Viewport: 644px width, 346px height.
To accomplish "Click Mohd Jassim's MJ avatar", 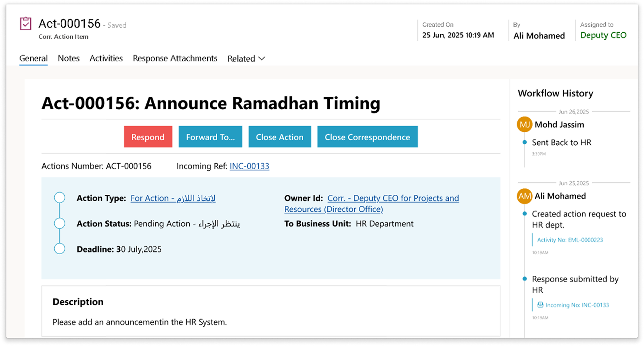I will click(524, 125).
